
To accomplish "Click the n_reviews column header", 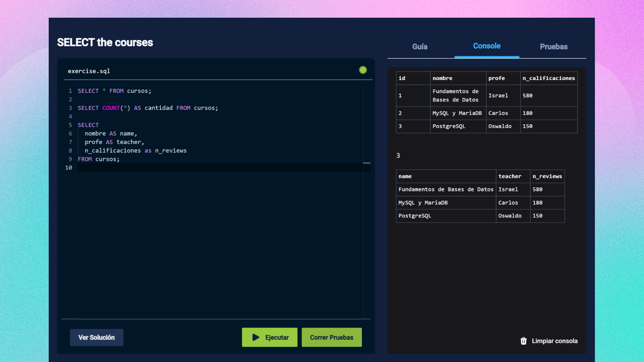I will click(x=547, y=176).
